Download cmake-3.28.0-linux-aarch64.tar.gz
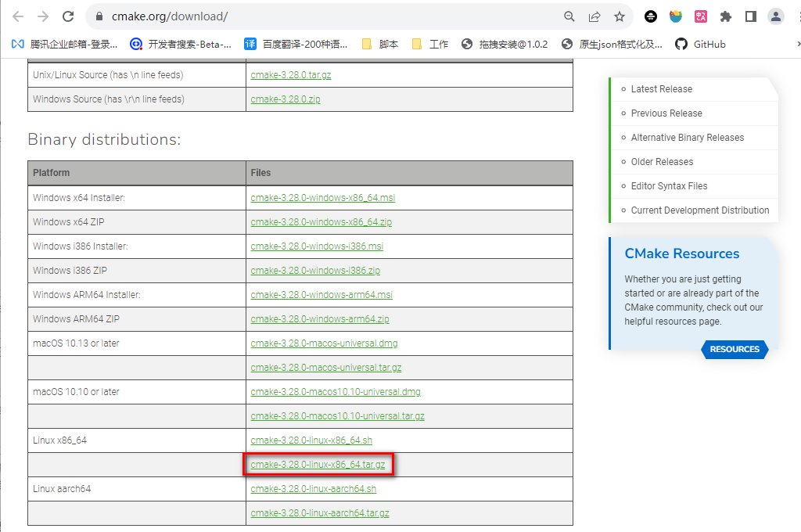This screenshot has height=532, width=801. 320,513
